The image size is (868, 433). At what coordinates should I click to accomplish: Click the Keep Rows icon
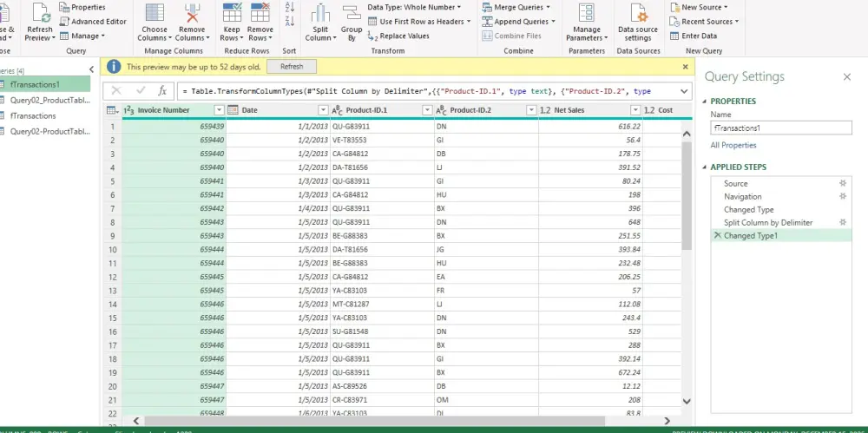(232, 13)
